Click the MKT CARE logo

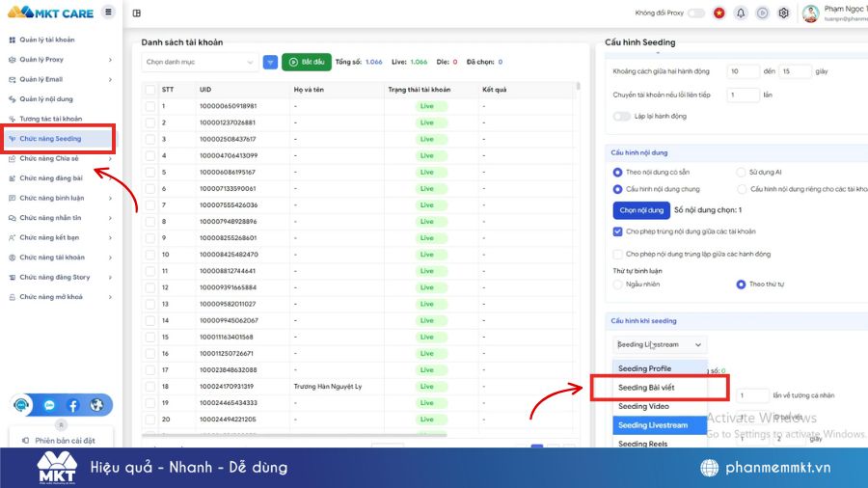coord(50,13)
